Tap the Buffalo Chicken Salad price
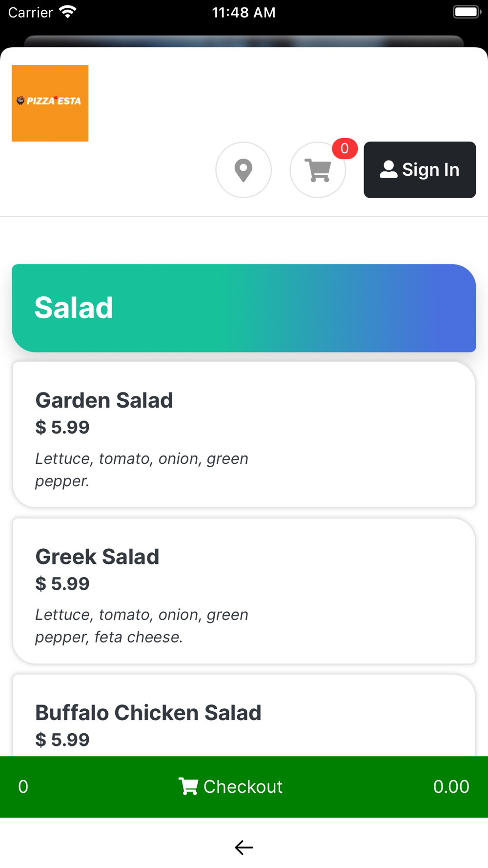 (x=62, y=740)
